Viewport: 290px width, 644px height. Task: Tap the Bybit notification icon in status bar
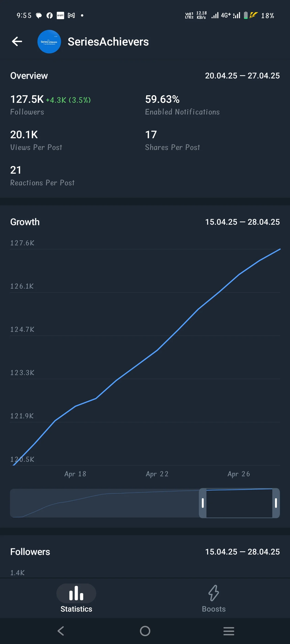click(x=60, y=15)
